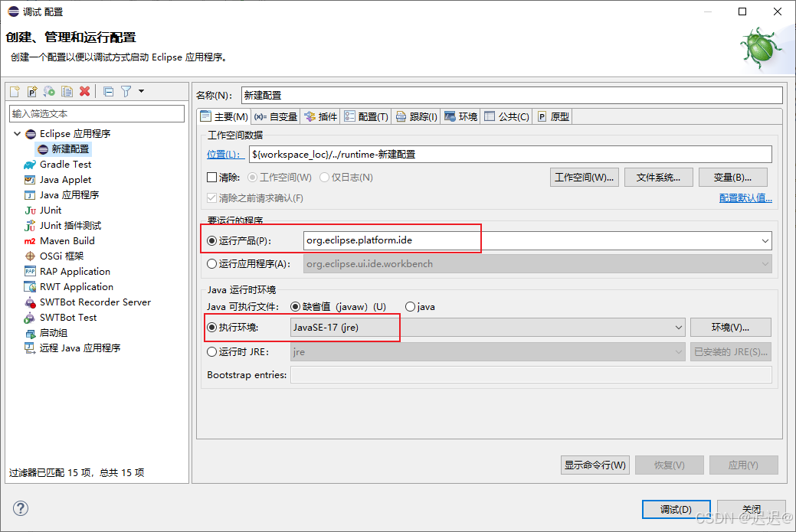Open the JavaSE-17 (jre) environment dropdown
The image size is (796, 532).
(678, 327)
